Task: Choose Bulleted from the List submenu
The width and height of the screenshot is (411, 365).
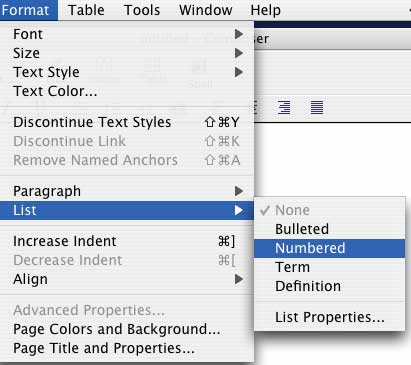Action: pos(330,229)
